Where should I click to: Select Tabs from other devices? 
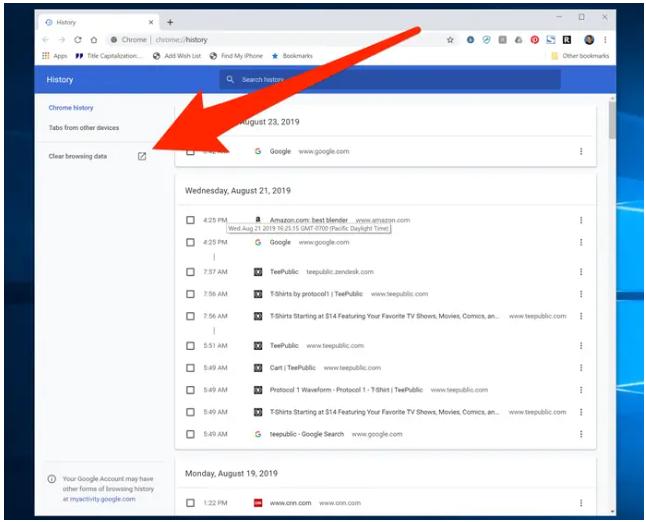pos(84,128)
